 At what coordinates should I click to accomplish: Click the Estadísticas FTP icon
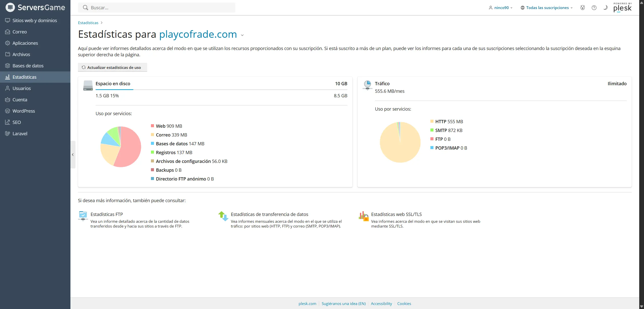(83, 216)
